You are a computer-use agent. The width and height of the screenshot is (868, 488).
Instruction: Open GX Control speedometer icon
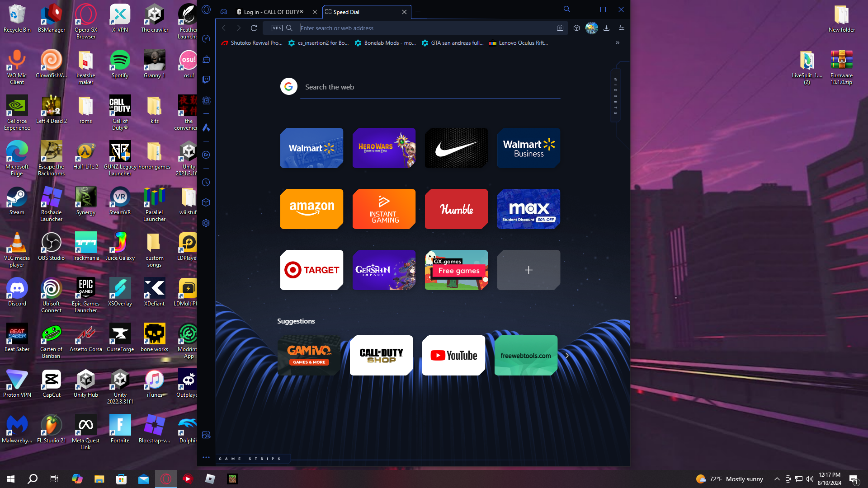click(206, 39)
